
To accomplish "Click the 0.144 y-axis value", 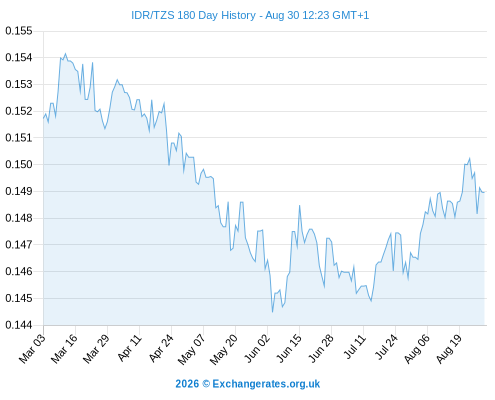I will pos(19,325).
